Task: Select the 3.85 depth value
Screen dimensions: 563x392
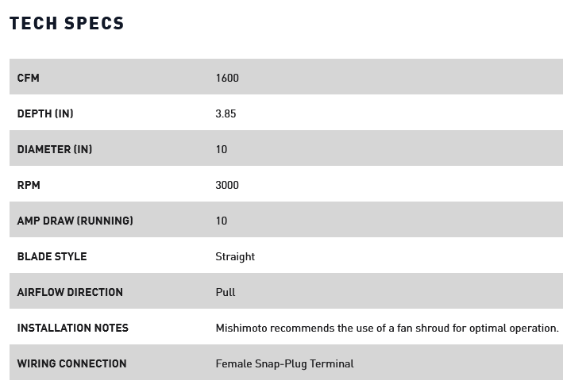Action: [226, 113]
